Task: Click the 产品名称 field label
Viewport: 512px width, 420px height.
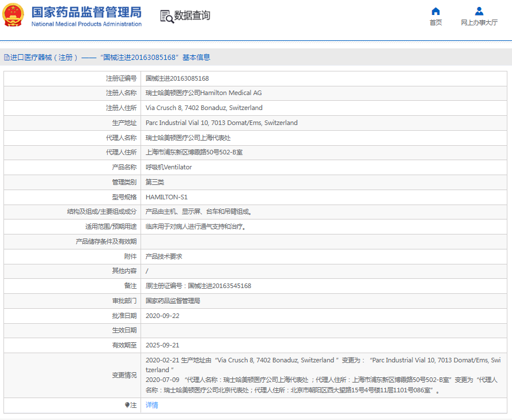Action: coord(124,167)
